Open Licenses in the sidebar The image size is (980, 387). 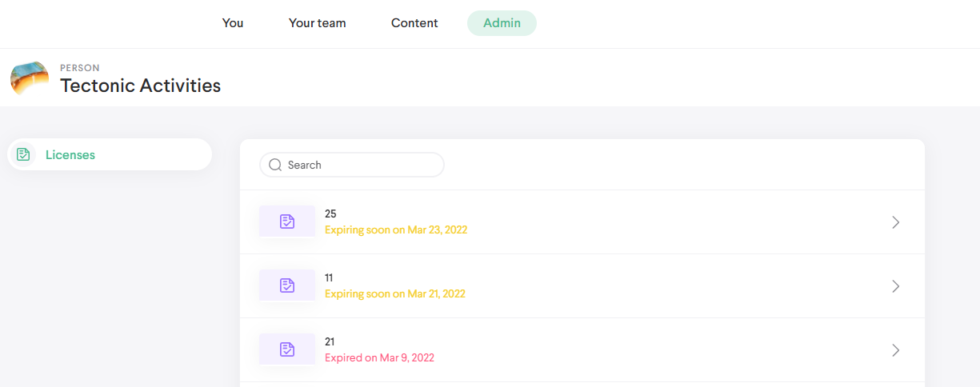coord(70,155)
